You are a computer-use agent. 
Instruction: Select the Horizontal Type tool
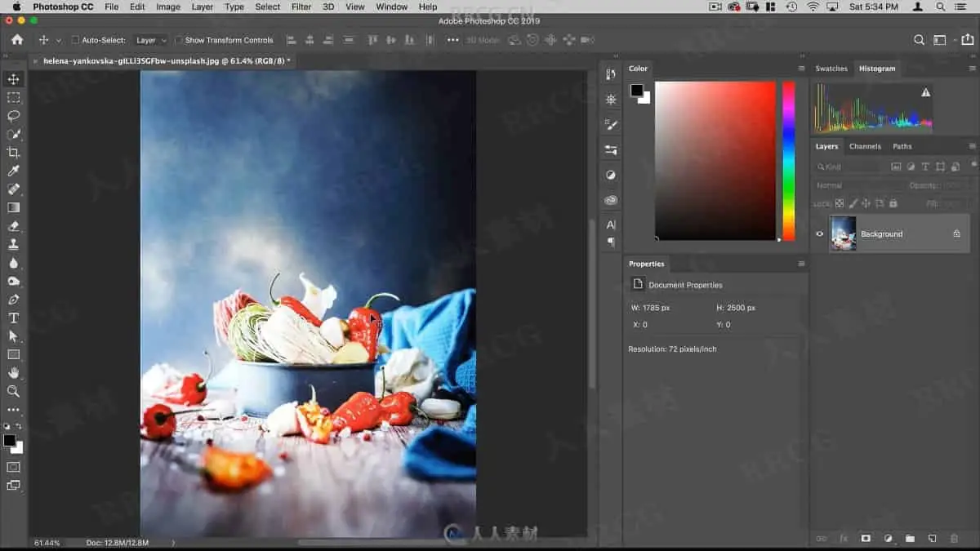[13, 318]
